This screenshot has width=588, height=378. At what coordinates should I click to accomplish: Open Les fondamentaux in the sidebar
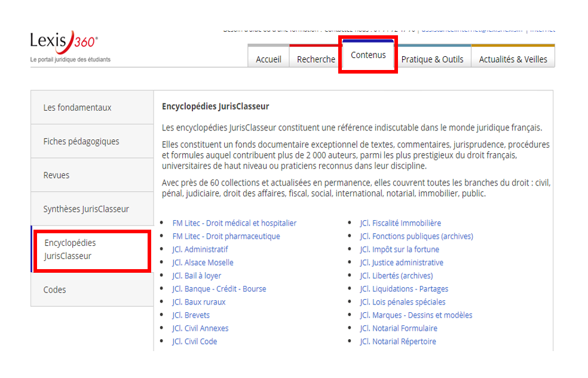click(x=92, y=107)
